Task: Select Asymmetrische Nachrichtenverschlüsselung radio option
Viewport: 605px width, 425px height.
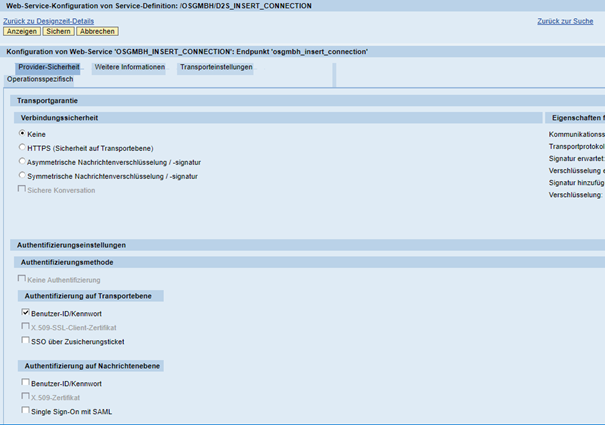Action: coord(23,161)
